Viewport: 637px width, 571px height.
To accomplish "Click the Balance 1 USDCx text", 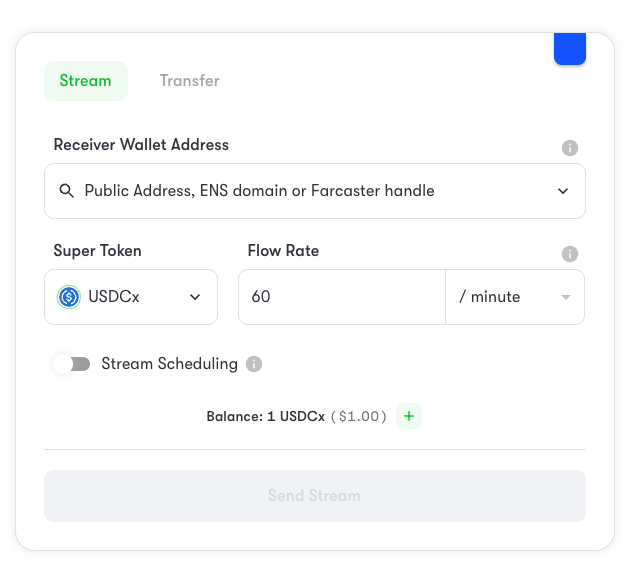I will tap(266, 416).
